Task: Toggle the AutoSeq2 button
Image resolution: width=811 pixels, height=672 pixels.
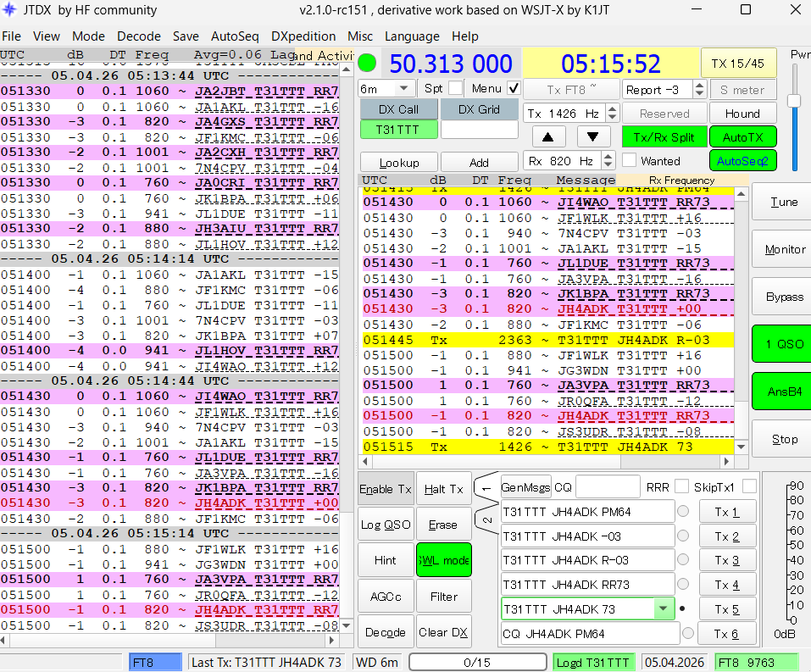Action: tap(742, 160)
